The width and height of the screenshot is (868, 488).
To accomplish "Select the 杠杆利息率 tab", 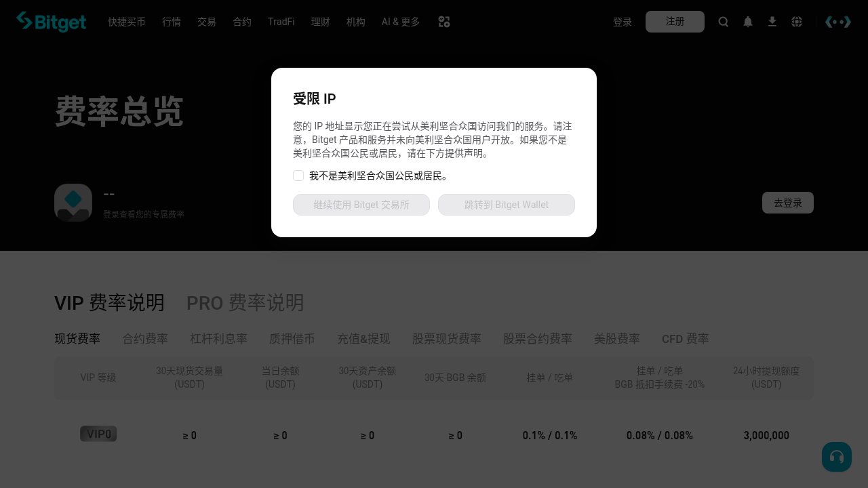I will click(218, 339).
